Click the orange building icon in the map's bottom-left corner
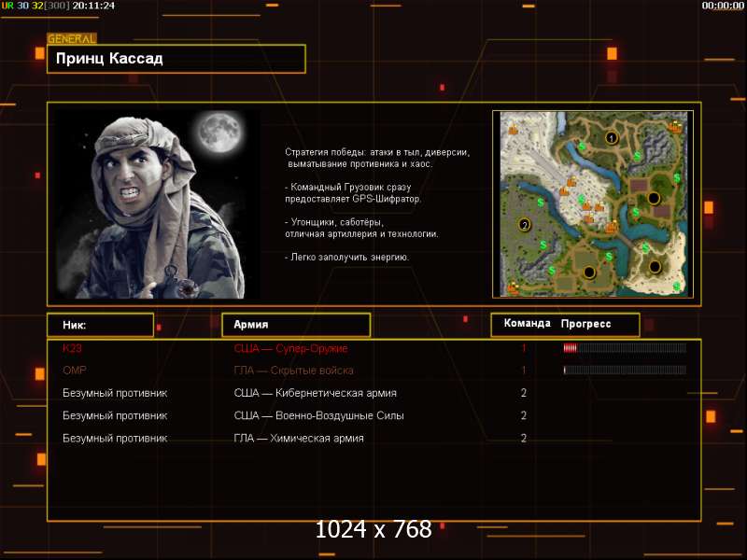747x560 pixels. pyautogui.click(x=513, y=287)
